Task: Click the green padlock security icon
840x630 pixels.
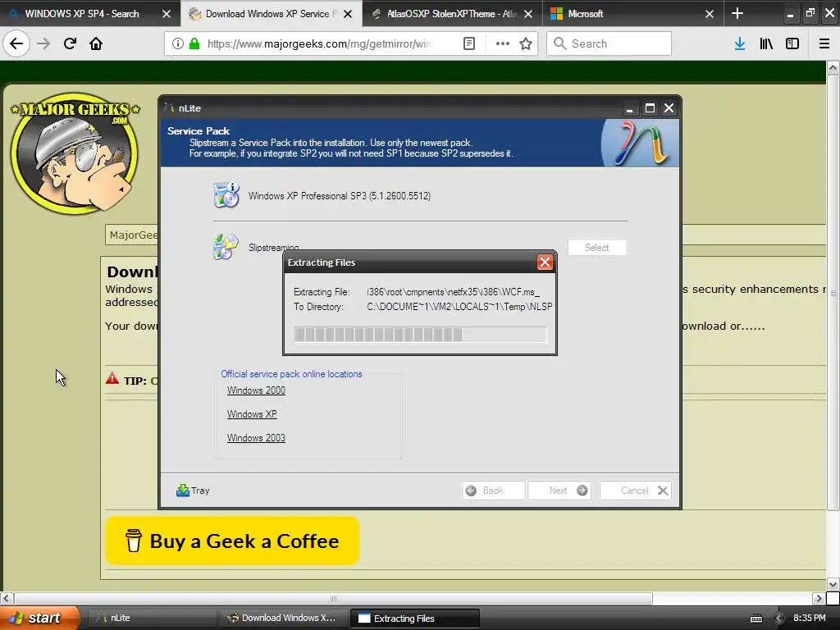Action: pyautogui.click(x=194, y=43)
